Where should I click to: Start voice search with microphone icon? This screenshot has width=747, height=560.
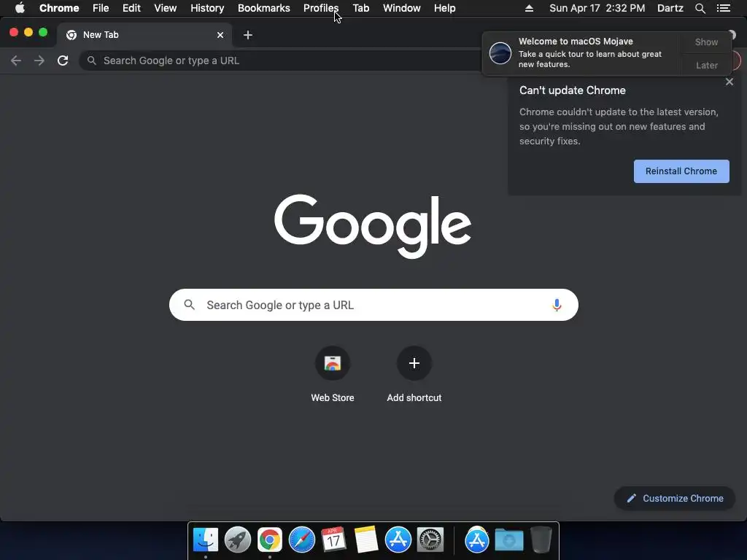coord(557,305)
